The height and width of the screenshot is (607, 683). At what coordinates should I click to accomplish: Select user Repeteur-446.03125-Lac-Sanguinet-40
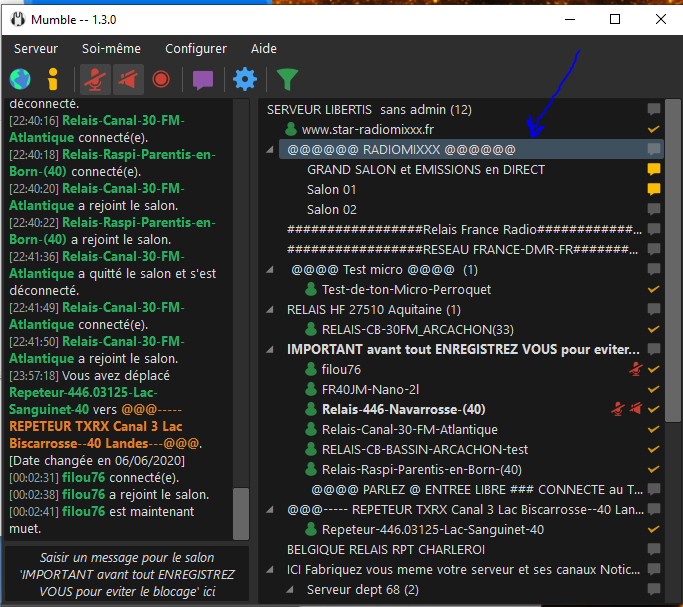(x=433, y=530)
